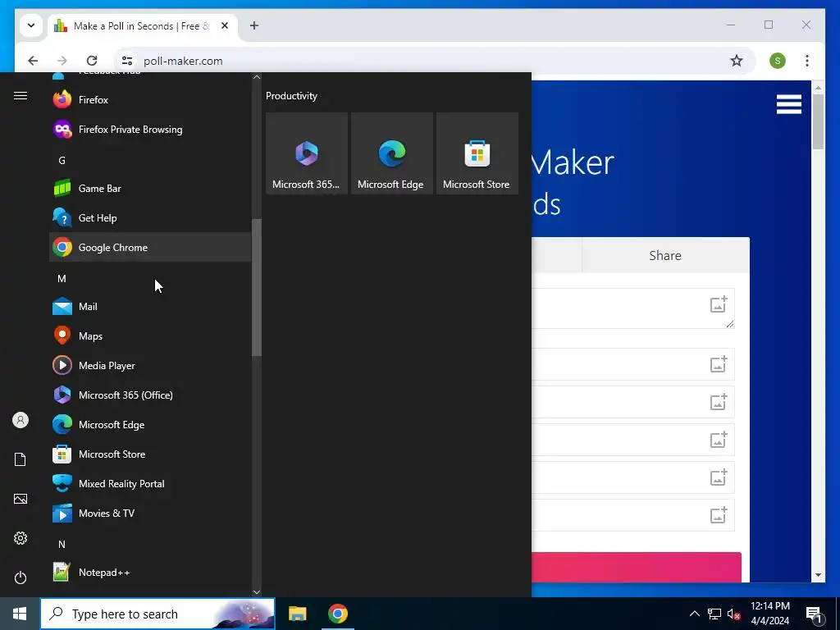Launch Notepad++ from the app list

(150, 572)
